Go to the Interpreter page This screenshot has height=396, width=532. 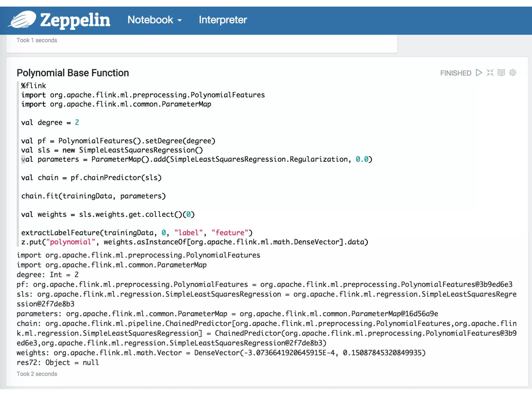point(223,20)
